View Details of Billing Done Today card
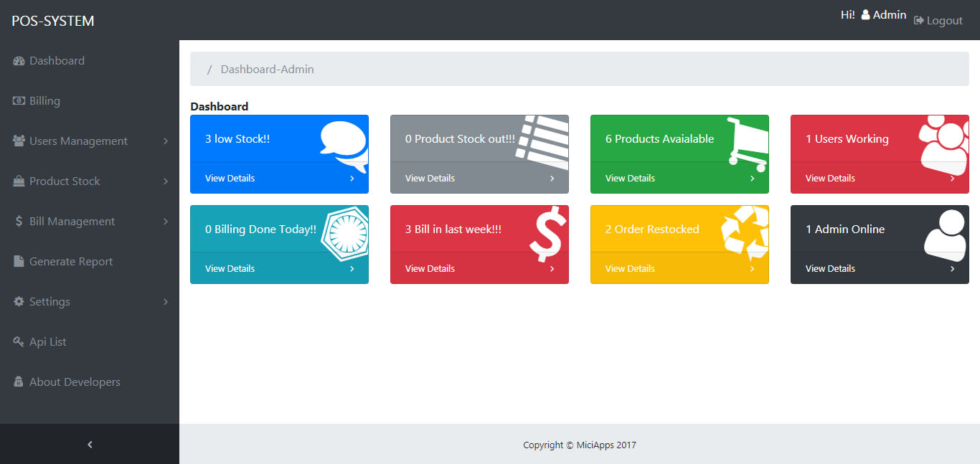 click(230, 269)
